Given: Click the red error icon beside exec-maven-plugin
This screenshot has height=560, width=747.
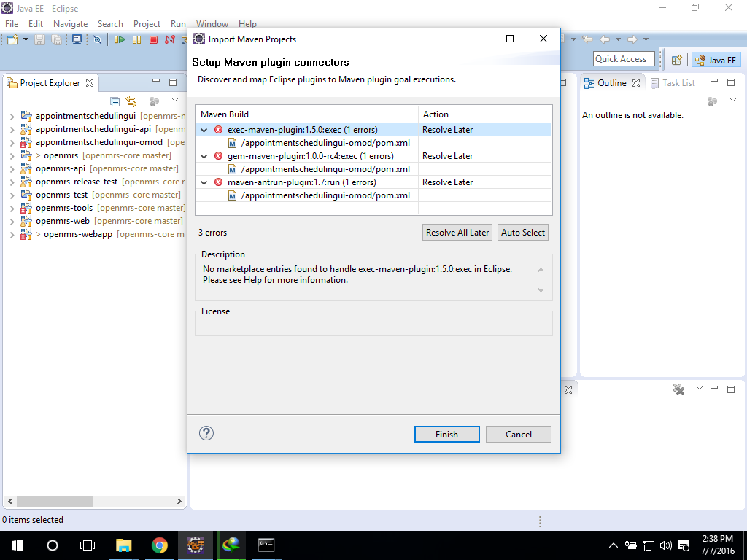Looking at the screenshot, I should (x=219, y=130).
